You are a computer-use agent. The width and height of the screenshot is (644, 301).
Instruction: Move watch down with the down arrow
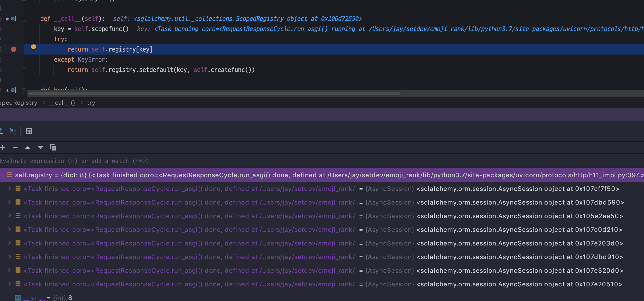pyautogui.click(x=40, y=148)
